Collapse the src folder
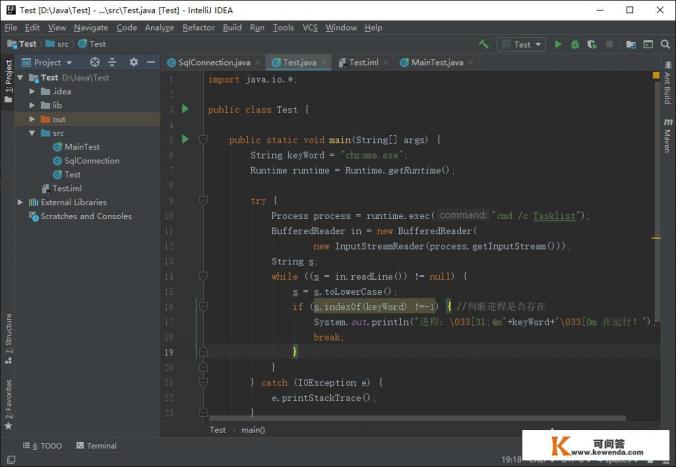This screenshot has height=467, width=676. [32, 133]
